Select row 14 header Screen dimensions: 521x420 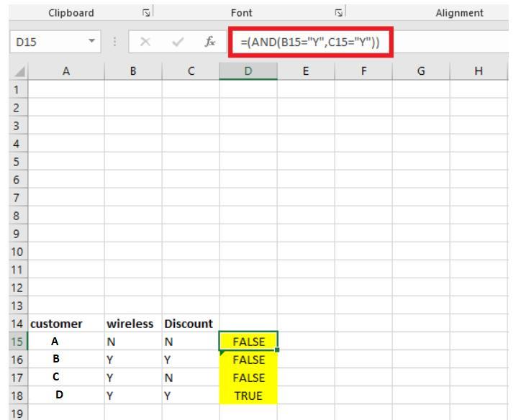pyautogui.click(x=19, y=323)
